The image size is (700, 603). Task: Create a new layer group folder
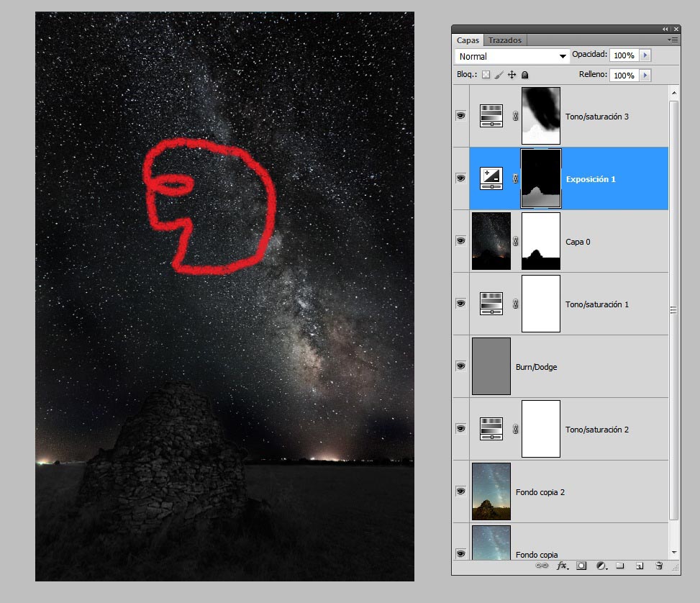point(619,566)
